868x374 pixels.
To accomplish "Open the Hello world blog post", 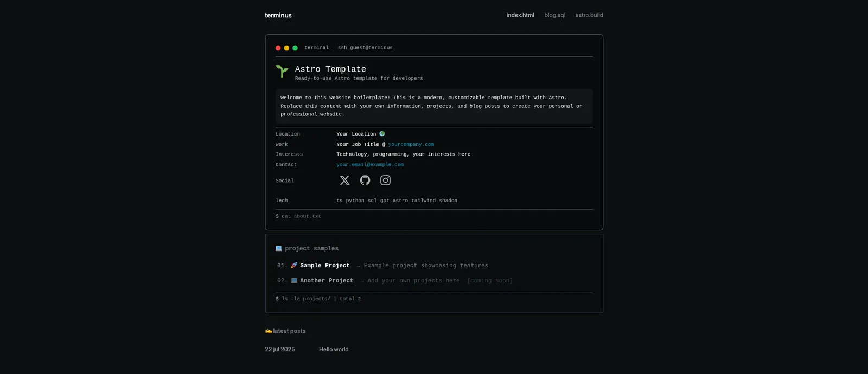I will [x=334, y=350].
